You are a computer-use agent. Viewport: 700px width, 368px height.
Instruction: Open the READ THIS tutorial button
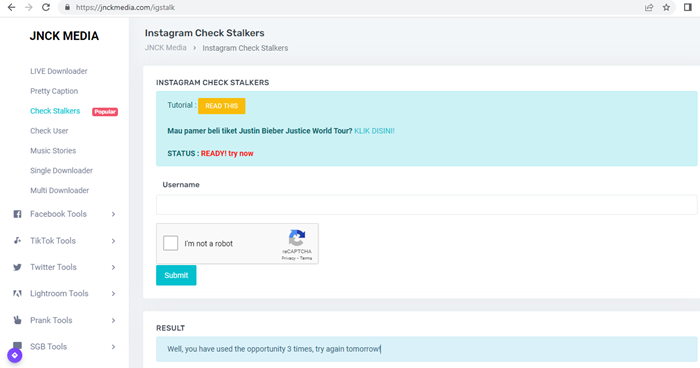coord(221,106)
